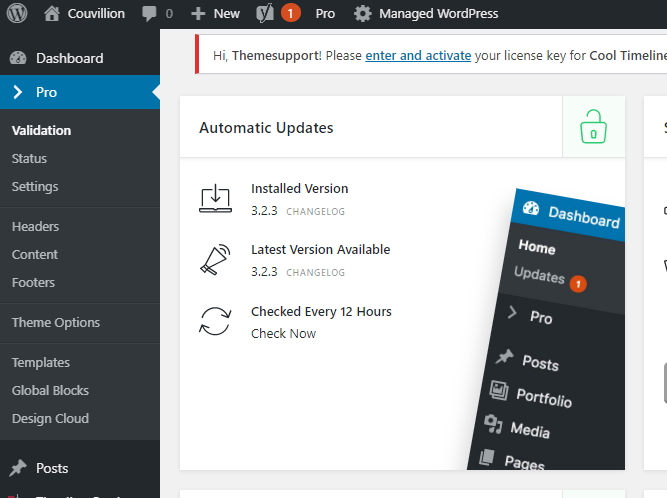Click the WordPress logo icon
Image resolution: width=667 pixels, height=498 pixels.
click(17, 13)
